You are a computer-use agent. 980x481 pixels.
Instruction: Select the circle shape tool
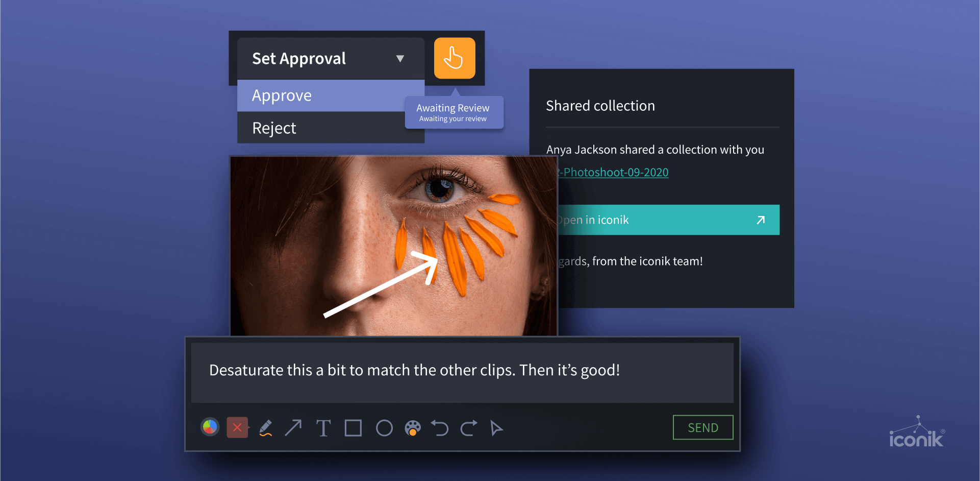pos(384,428)
